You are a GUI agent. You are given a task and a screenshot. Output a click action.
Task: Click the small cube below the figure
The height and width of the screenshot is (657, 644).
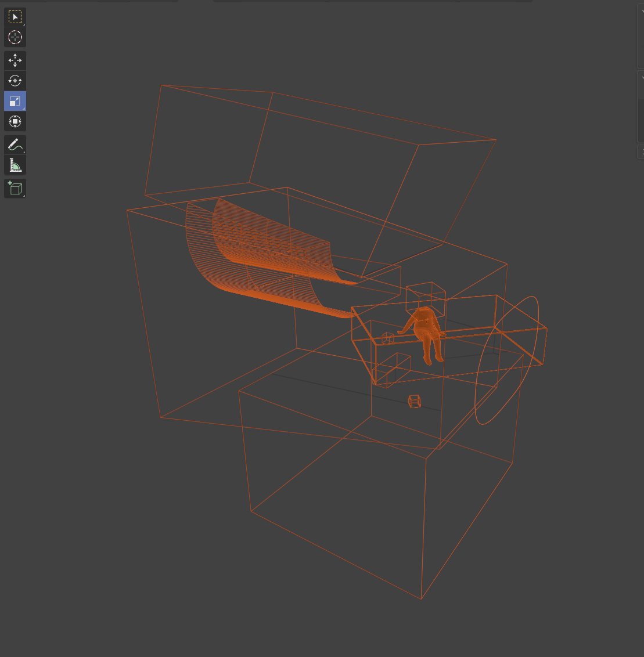pos(414,401)
